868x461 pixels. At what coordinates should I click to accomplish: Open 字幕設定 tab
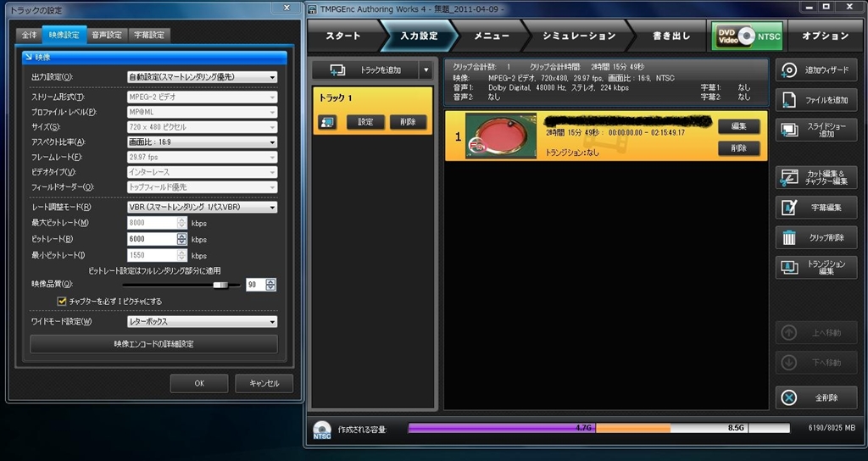(x=149, y=35)
